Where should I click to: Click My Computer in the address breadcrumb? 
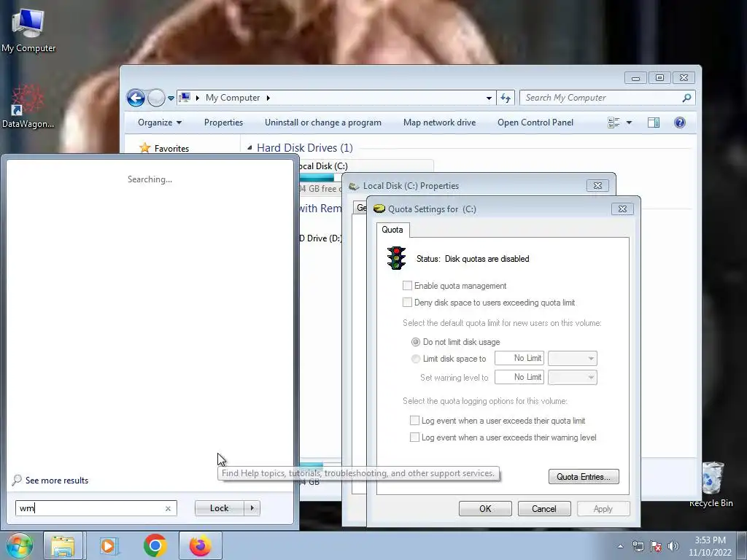coord(233,98)
